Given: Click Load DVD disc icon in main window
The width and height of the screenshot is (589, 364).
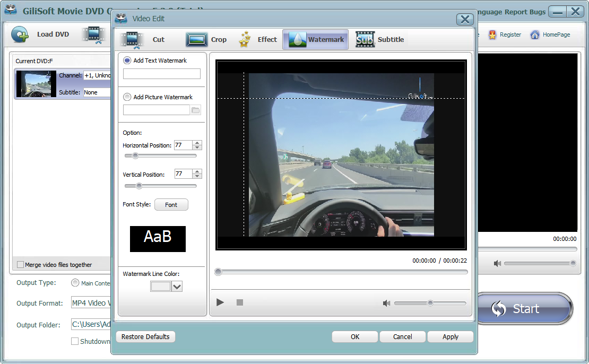Looking at the screenshot, I should point(20,34).
